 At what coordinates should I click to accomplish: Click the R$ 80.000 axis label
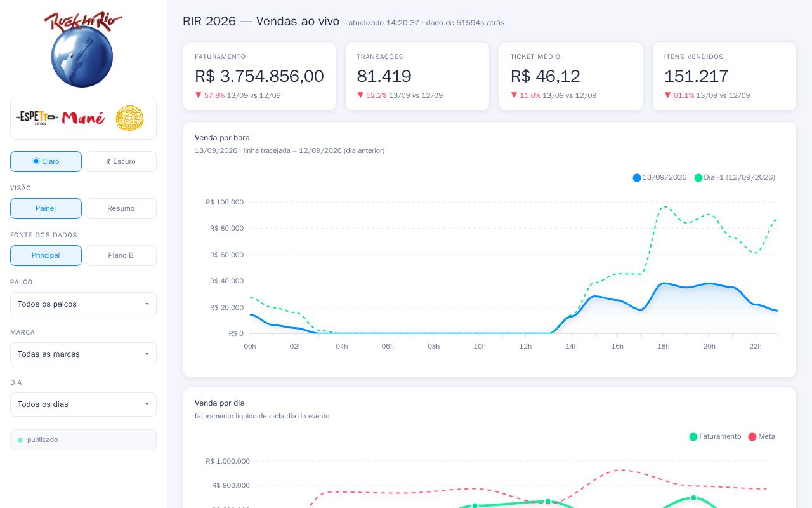point(226,229)
